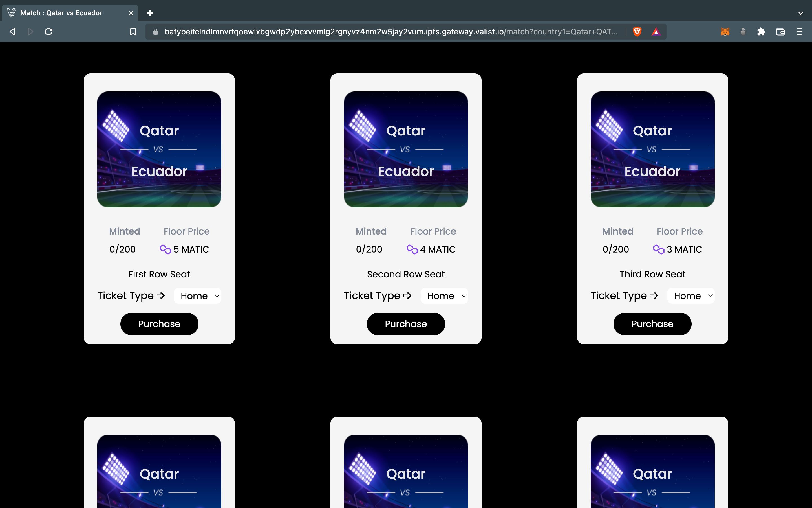
Task: Click the 'Second Row Seat' label
Action: [406, 274]
